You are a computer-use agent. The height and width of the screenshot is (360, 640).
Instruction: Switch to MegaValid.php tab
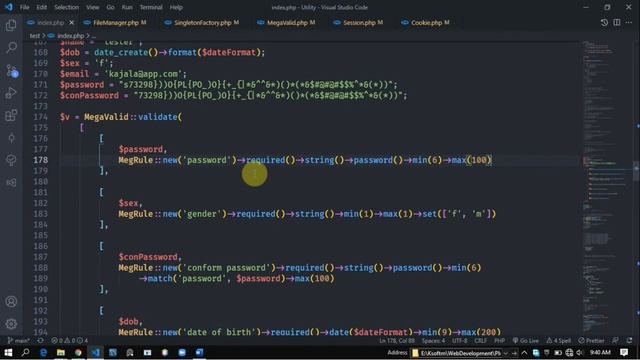tap(286, 22)
